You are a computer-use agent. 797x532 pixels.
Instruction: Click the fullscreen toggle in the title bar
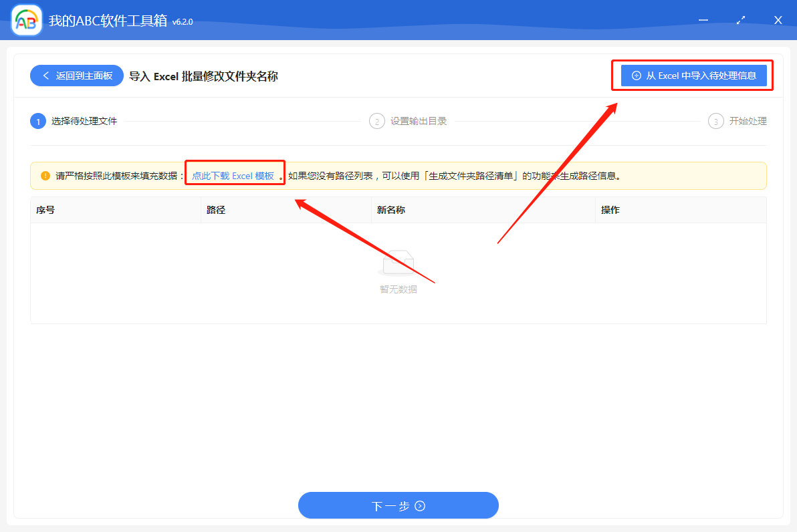click(x=740, y=20)
